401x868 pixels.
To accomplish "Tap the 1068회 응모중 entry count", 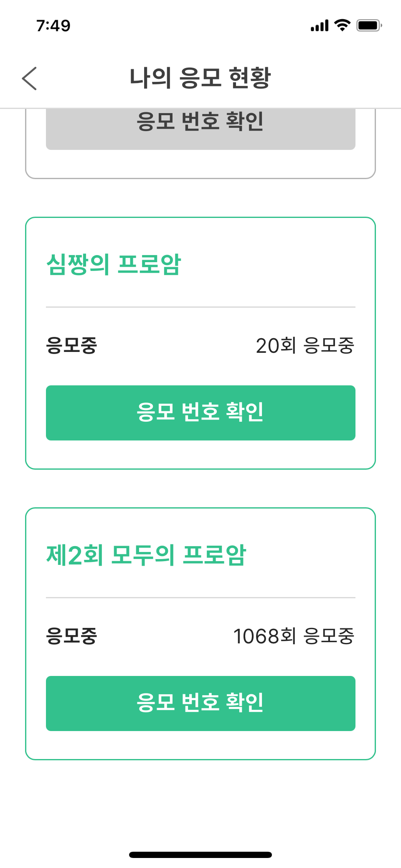I will pos(294,636).
